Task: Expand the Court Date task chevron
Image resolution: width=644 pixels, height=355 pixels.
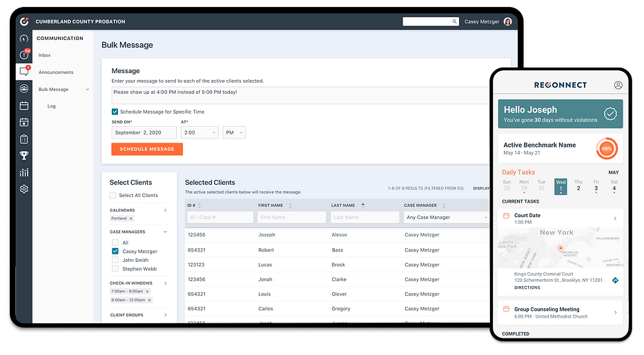Action: [615, 219]
